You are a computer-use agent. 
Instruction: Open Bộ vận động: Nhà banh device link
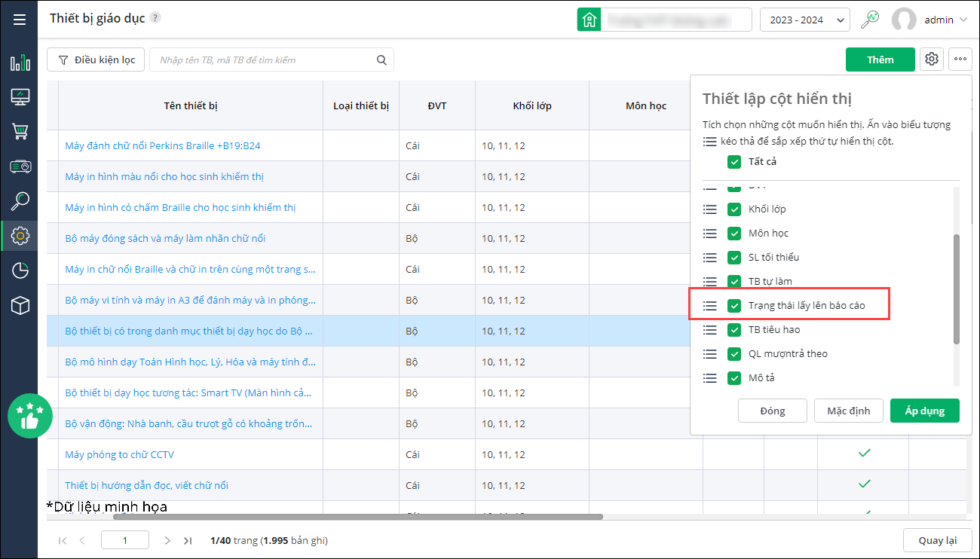point(190,423)
